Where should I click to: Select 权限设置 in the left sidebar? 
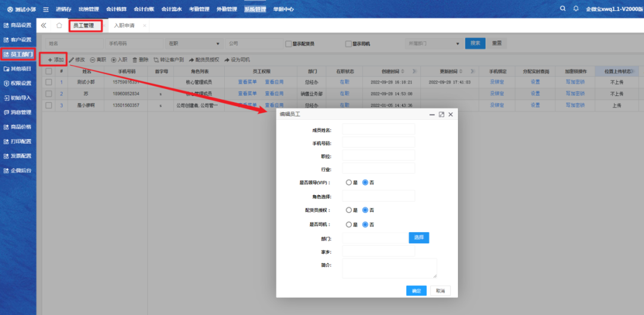[18, 83]
